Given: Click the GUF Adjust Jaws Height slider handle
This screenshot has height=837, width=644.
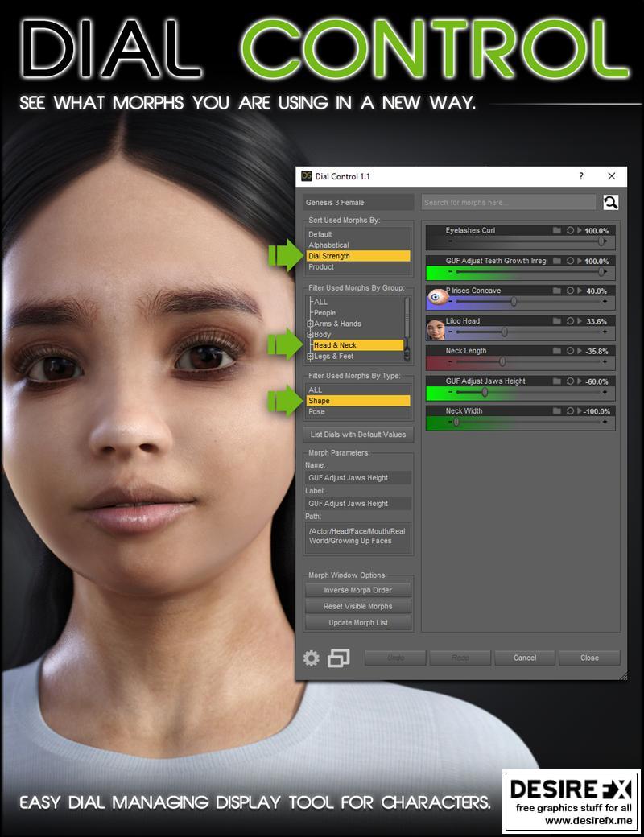Looking at the screenshot, I should [485, 393].
